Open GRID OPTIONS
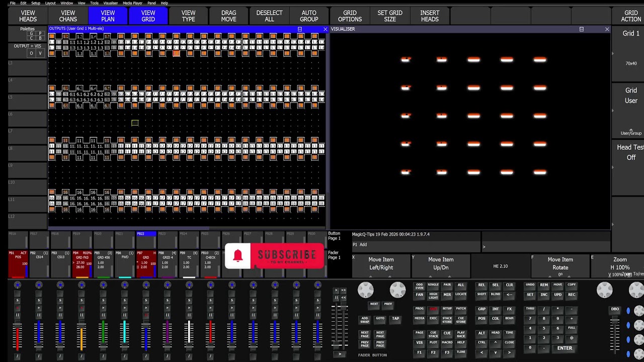644x362 pixels. click(350, 16)
